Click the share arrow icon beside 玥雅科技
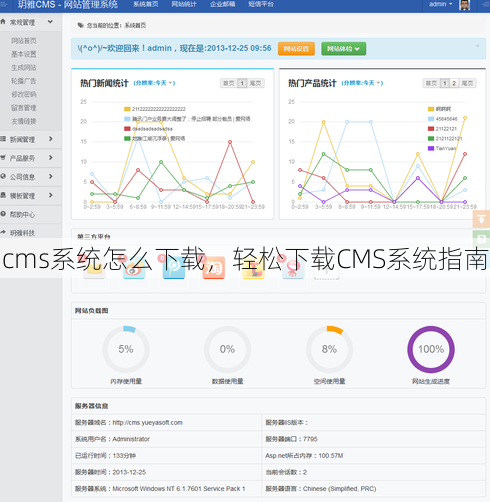 3,232
